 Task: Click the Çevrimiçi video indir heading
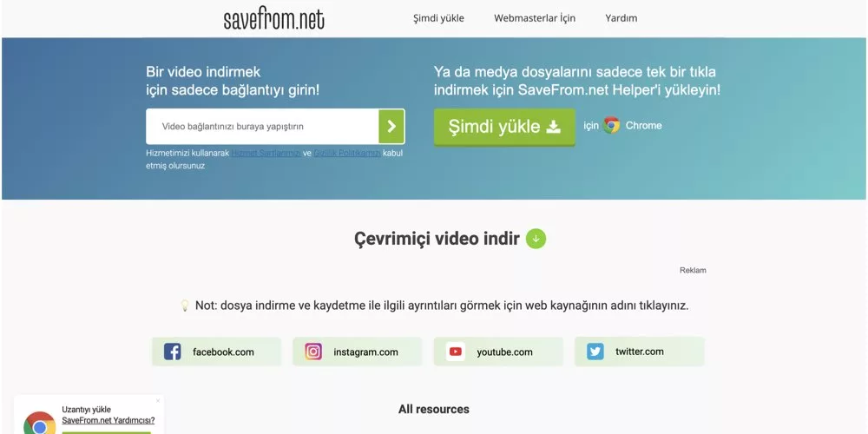[437, 239]
